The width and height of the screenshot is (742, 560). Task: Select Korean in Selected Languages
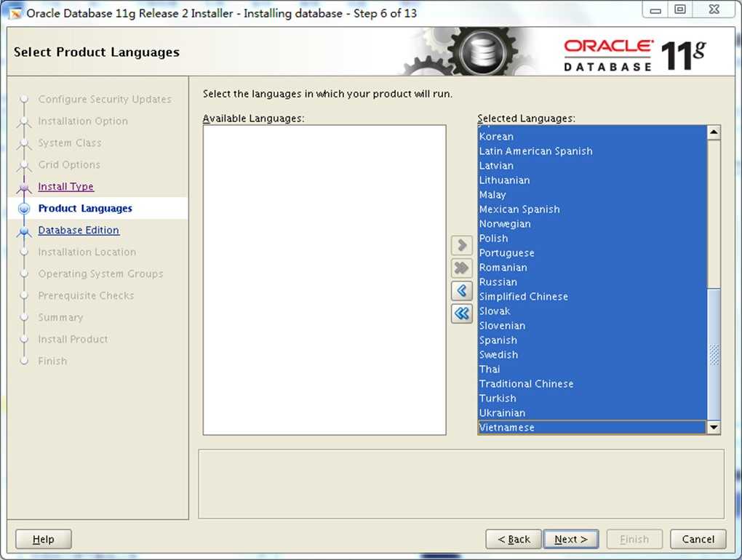tap(592, 136)
